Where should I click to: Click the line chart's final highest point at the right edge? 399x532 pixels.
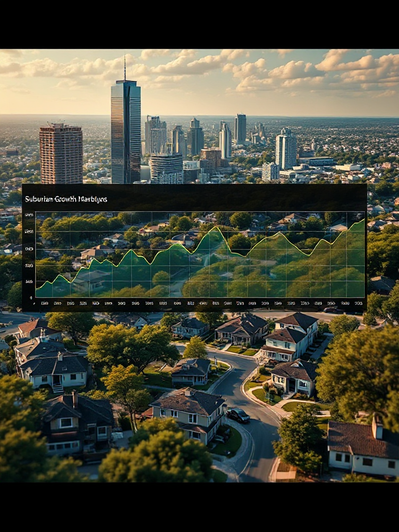364,220
